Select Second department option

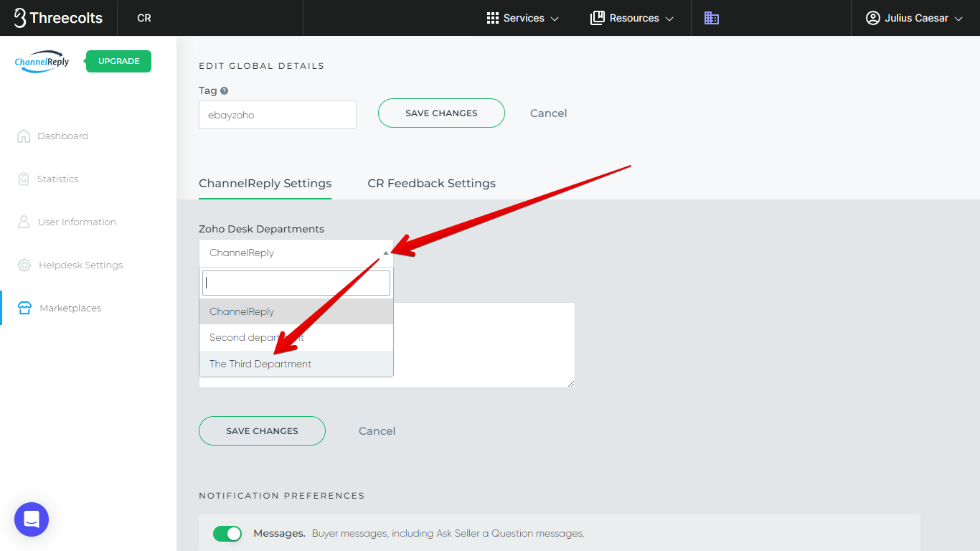tap(296, 337)
